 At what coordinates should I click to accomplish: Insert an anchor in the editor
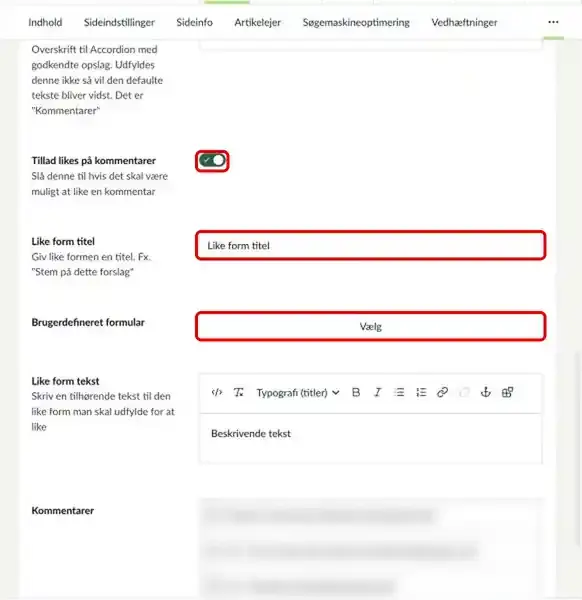coord(486,393)
